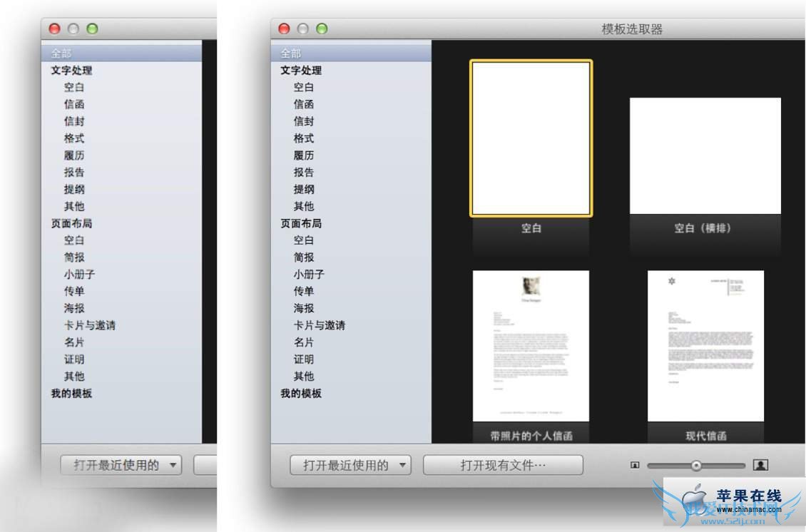This screenshot has width=806, height=532.
Task: Select 简报 category in the 模板选取器 window sidebar
Action: click(304, 257)
